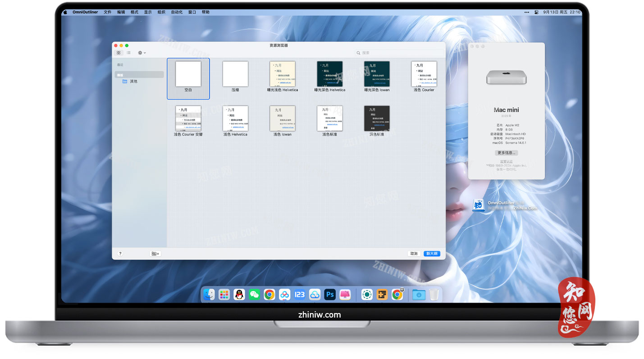Open the 组织 menu
This screenshot has width=644, height=359.
pyautogui.click(x=161, y=12)
